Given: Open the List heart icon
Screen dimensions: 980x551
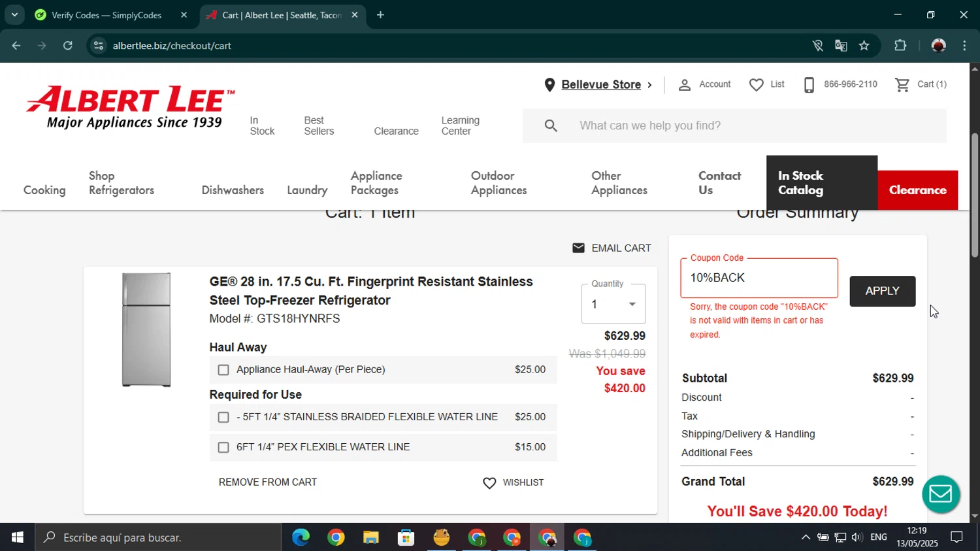Looking at the screenshot, I should point(756,84).
